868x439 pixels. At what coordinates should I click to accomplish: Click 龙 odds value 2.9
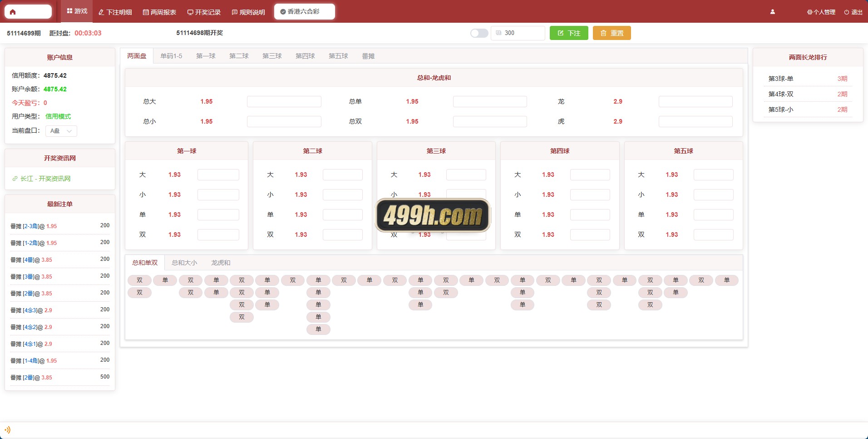coord(618,101)
